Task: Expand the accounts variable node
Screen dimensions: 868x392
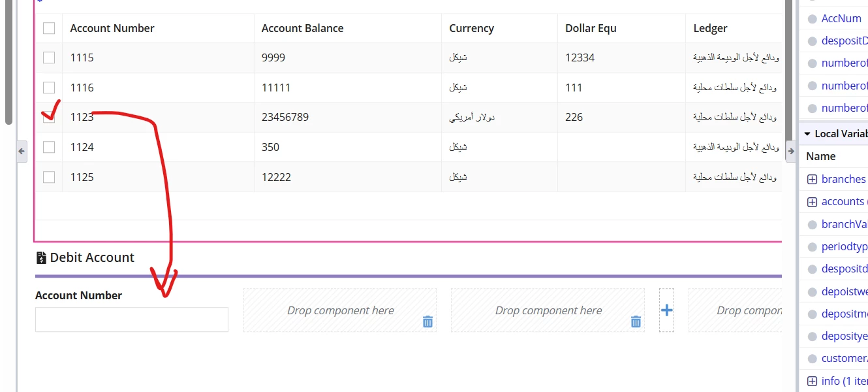Action: [x=812, y=202]
